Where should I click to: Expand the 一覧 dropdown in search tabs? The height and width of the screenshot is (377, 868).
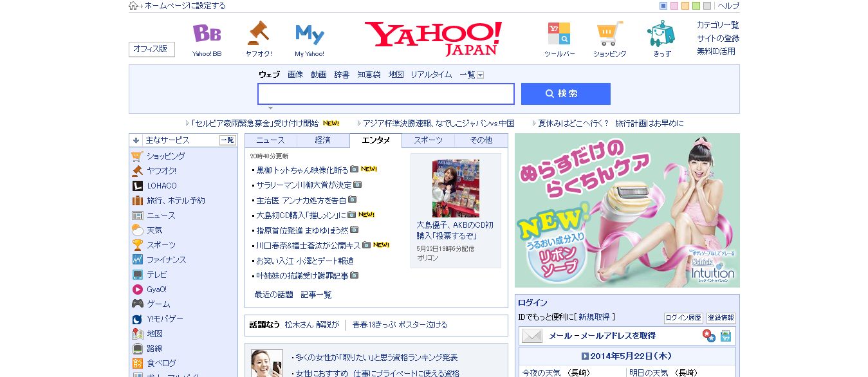pos(480,75)
